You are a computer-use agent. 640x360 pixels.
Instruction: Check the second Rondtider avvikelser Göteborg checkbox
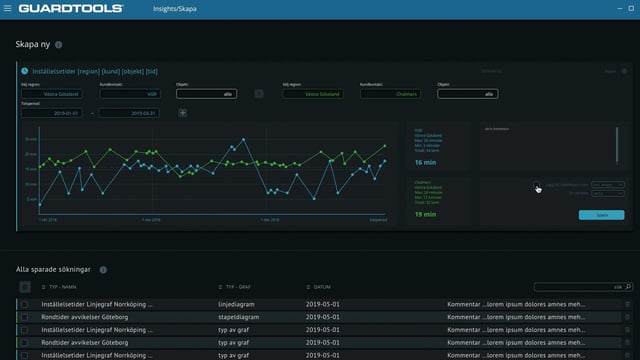[x=25, y=343]
